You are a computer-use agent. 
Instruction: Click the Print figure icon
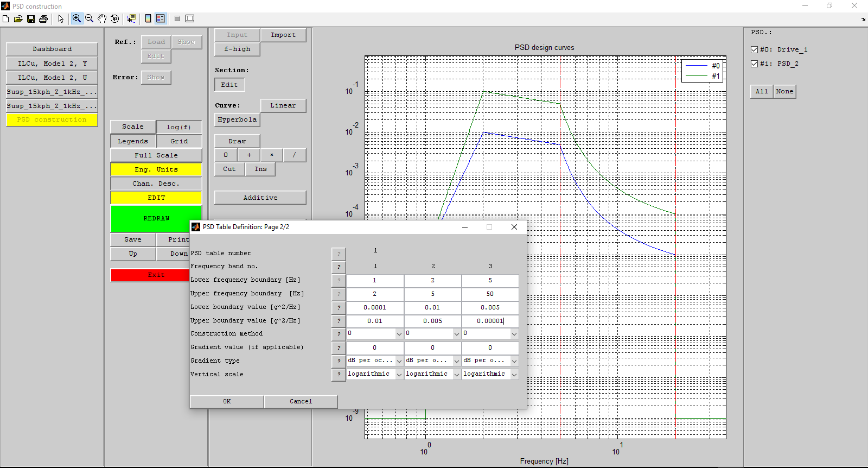coord(43,19)
